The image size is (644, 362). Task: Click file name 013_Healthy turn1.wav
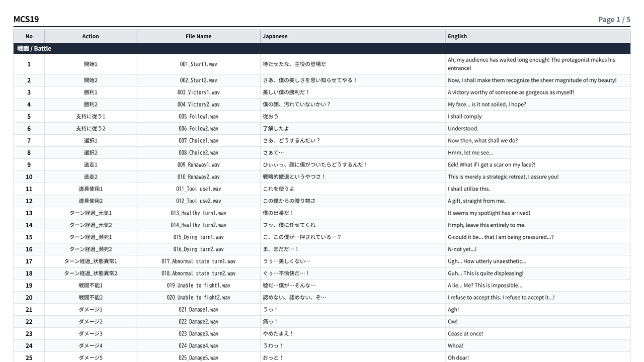pyautogui.click(x=198, y=213)
